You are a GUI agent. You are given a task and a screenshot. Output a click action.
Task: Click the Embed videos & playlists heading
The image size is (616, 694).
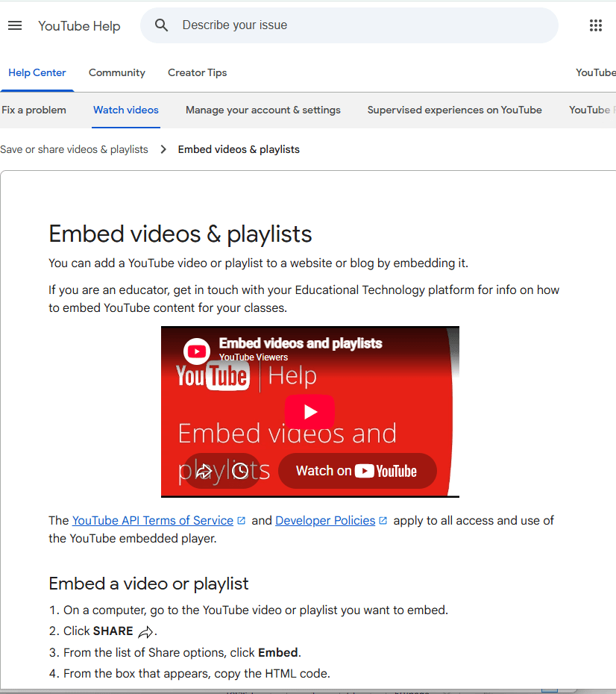click(180, 234)
